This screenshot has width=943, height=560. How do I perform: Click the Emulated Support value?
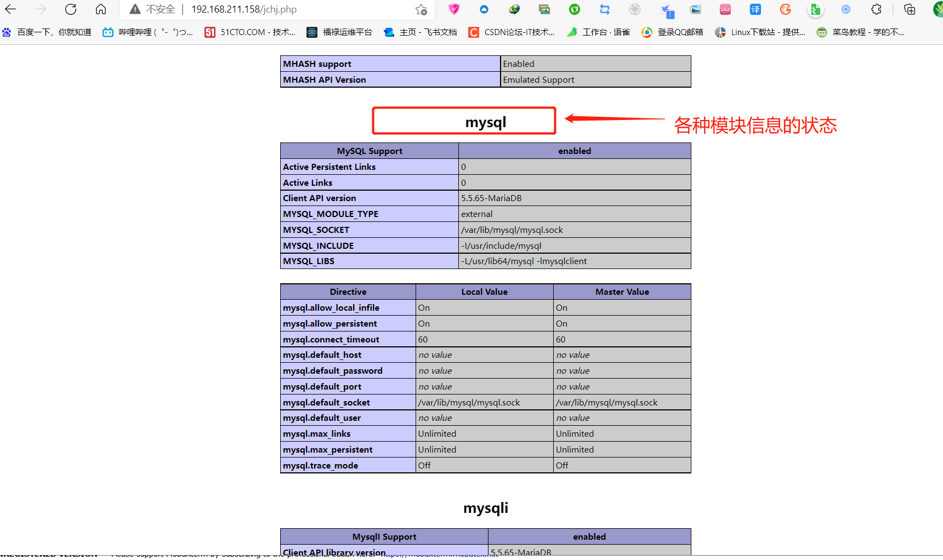[x=538, y=80]
